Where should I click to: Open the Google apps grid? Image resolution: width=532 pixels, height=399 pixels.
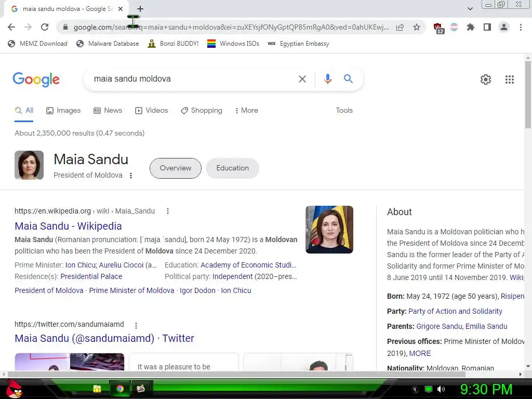click(x=509, y=79)
